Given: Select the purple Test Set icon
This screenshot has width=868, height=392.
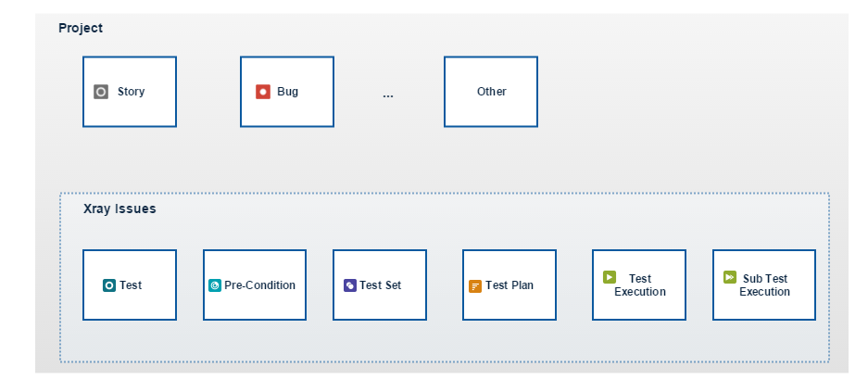Looking at the screenshot, I should pyautogui.click(x=350, y=285).
